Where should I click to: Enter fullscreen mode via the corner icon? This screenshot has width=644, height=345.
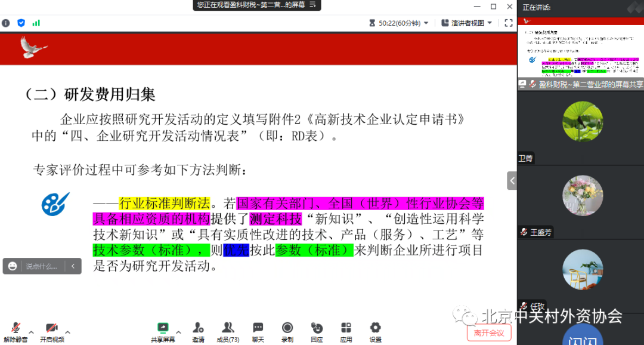509,23
